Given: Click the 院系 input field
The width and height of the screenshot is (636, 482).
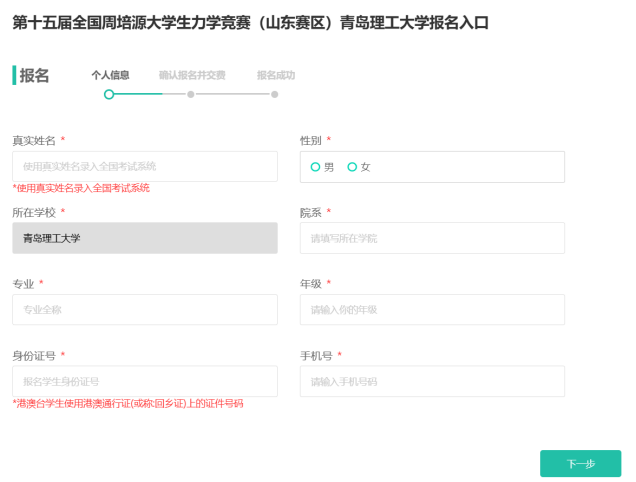Looking at the screenshot, I should click(x=432, y=238).
